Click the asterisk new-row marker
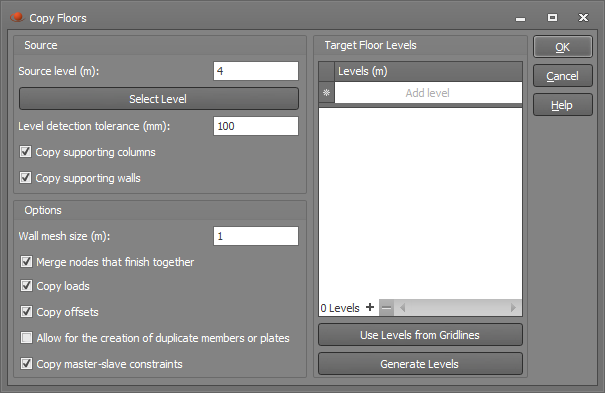Image resolution: width=605 pixels, height=393 pixels. (326, 93)
